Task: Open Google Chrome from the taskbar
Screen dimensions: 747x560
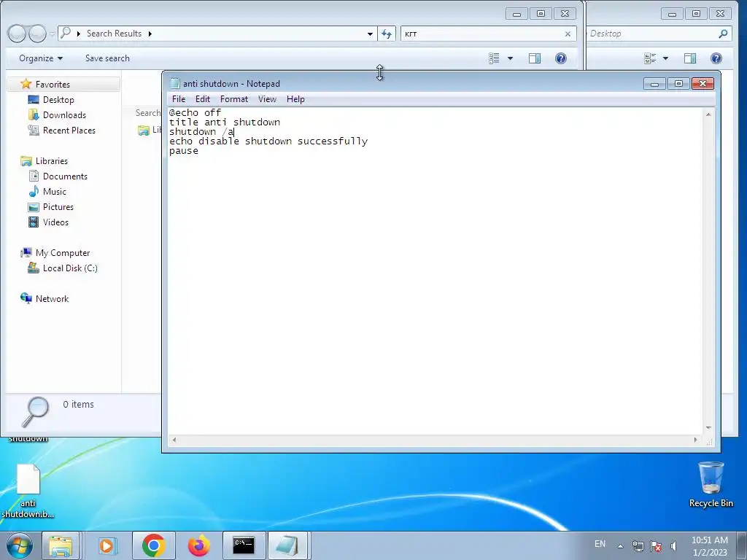Action: (x=153, y=545)
